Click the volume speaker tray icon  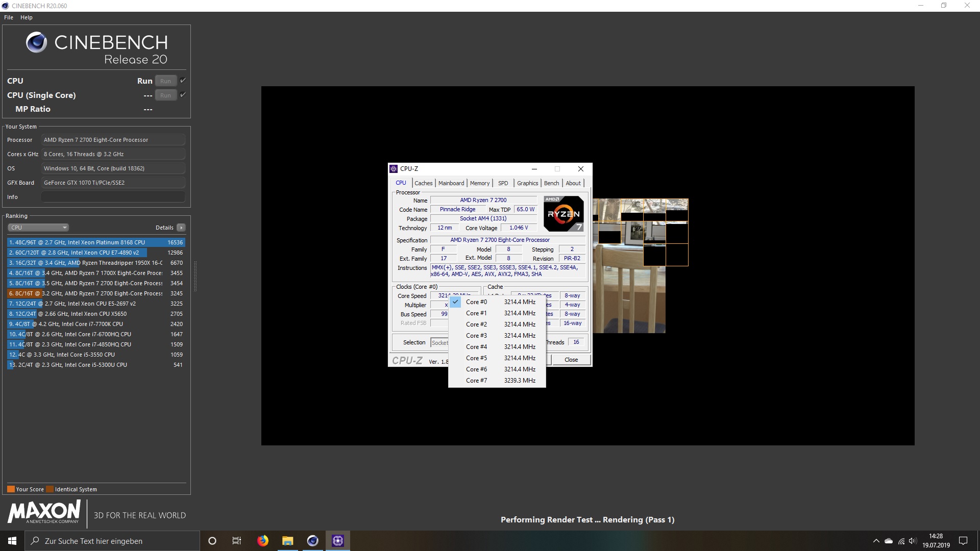[913, 541]
